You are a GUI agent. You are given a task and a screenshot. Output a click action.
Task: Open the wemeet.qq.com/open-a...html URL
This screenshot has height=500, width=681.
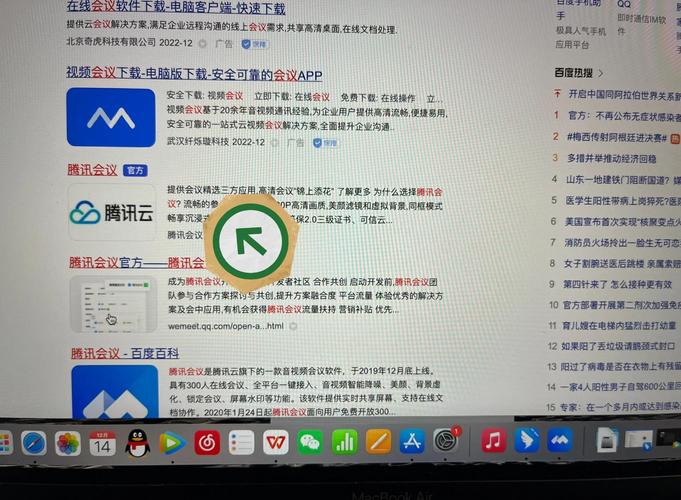click(226, 326)
